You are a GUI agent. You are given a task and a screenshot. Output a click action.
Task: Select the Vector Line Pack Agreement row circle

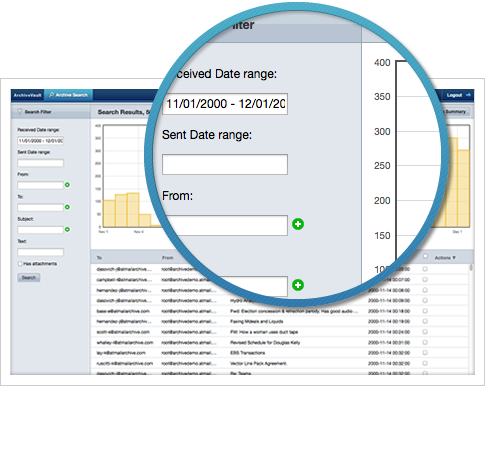click(x=425, y=363)
